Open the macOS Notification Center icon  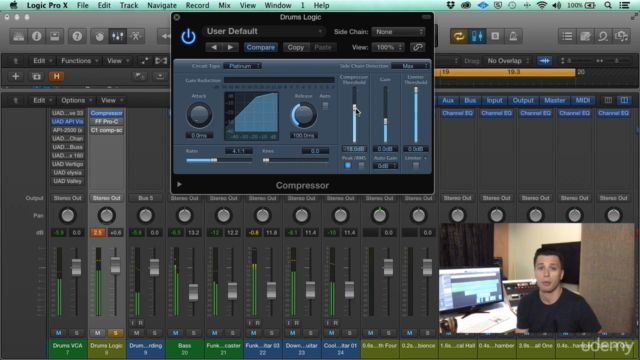[624, 5]
